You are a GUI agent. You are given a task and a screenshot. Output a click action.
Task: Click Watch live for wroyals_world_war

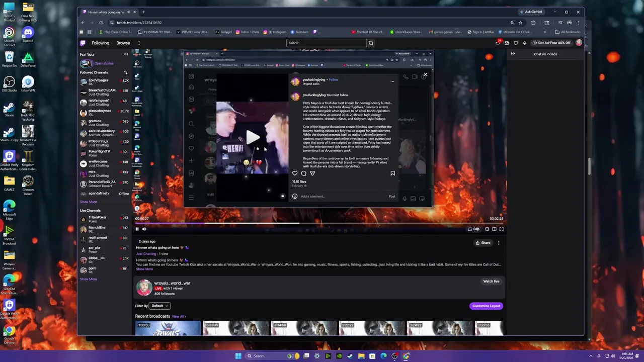491,282
